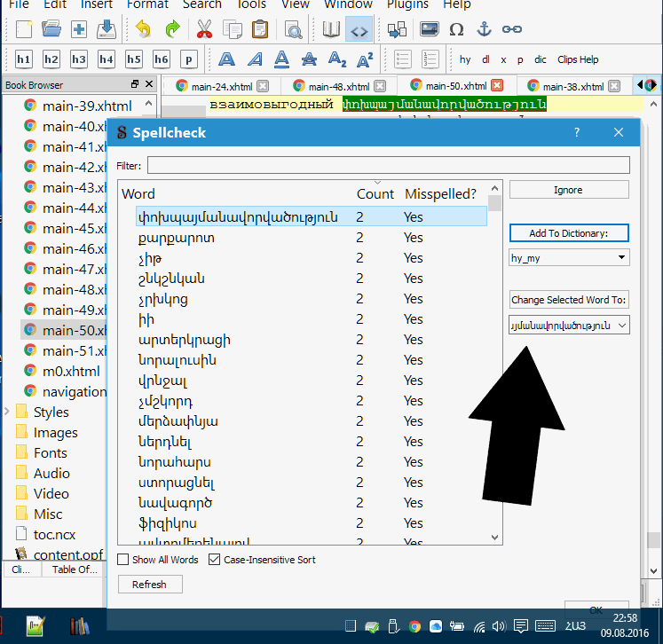Open Find and Replace magnifier icon

pyautogui.click(x=294, y=29)
